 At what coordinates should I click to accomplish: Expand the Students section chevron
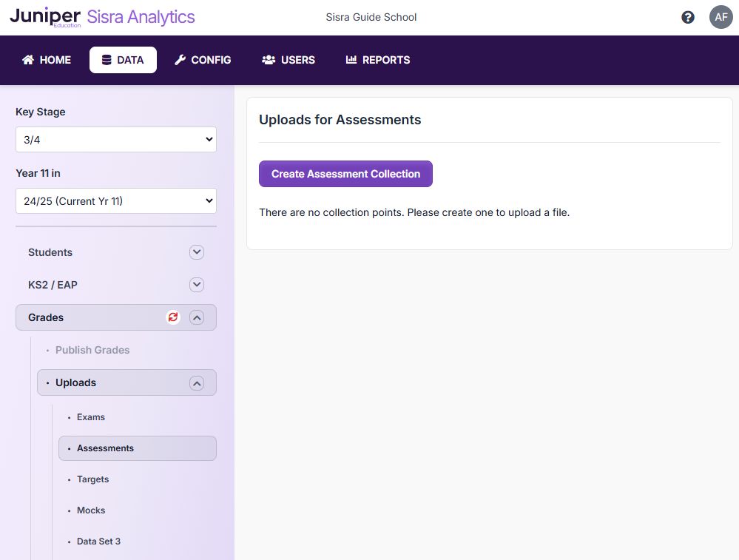(x=196, y=252)
